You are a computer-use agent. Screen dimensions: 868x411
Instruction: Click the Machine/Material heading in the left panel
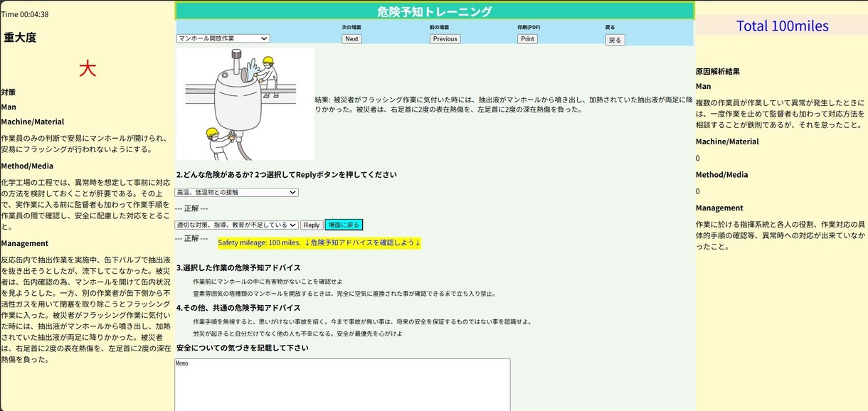[33, 122]
